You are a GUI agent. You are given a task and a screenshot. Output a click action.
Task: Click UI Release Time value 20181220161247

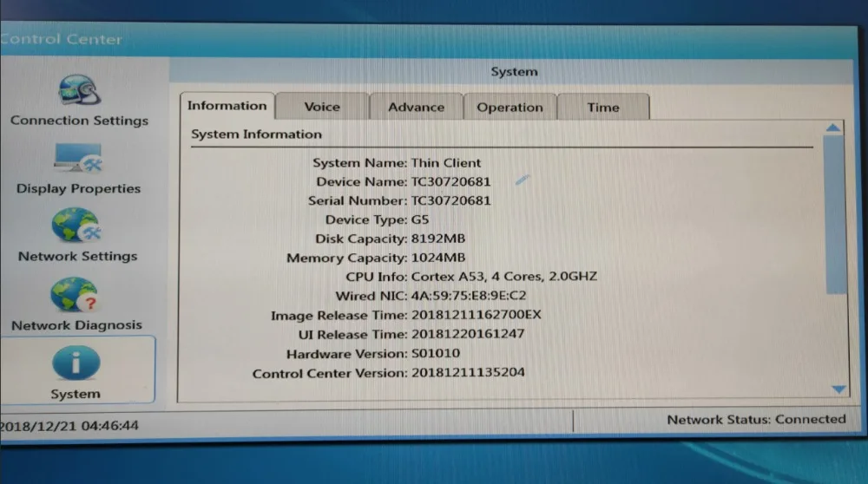pyautogui.click(x=468, y=334)
